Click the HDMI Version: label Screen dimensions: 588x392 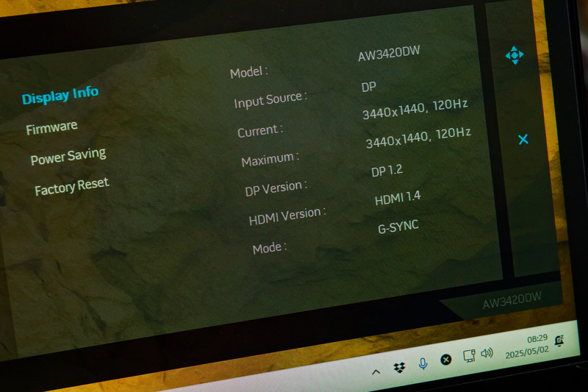point(287,215)
